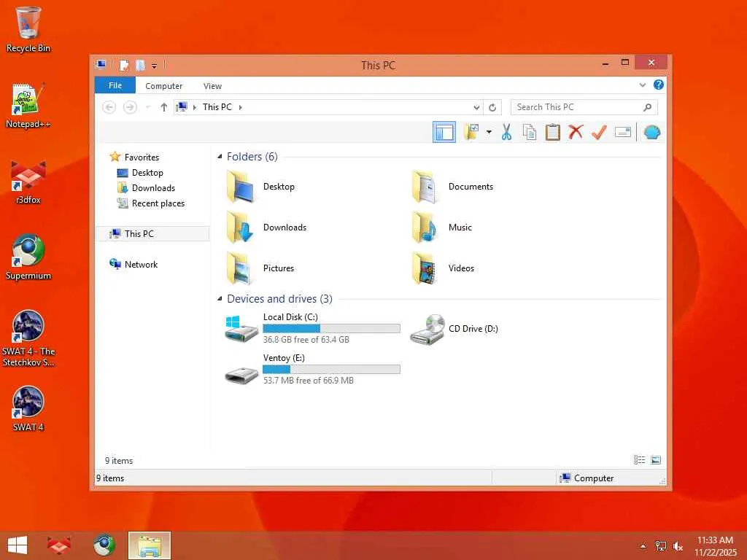Open Supermium from the taskbar

click(x=104, y=545)
